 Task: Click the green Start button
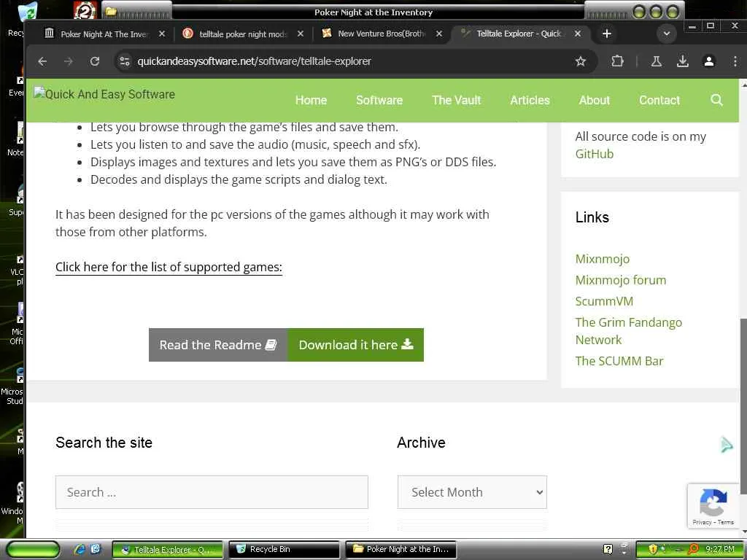click(x=33, y=549)
